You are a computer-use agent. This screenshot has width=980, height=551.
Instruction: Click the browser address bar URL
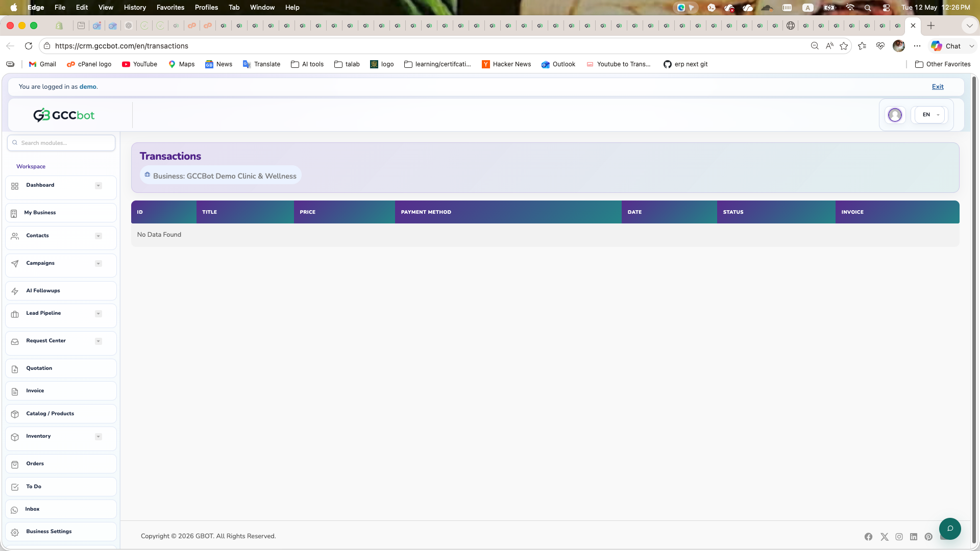(121, 46)
